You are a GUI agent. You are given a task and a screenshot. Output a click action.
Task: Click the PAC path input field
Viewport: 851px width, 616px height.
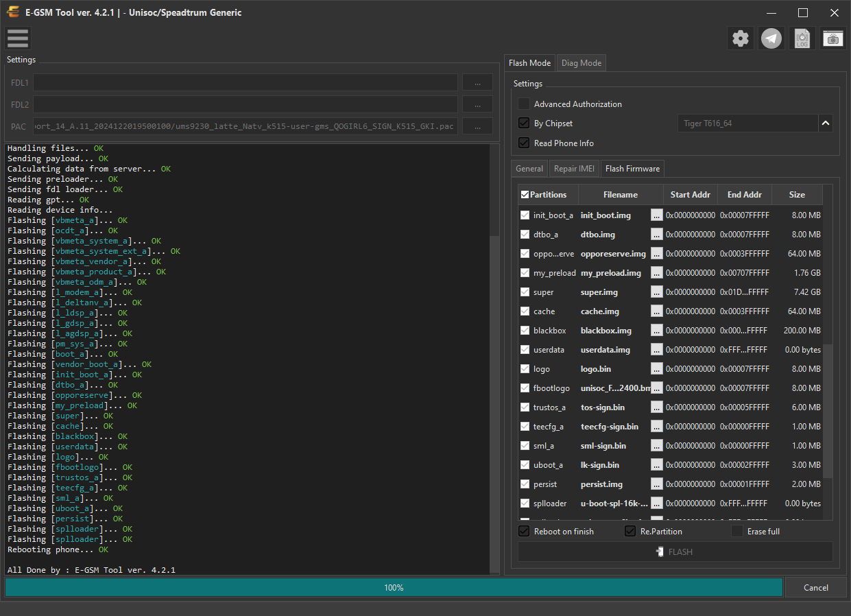245,126
